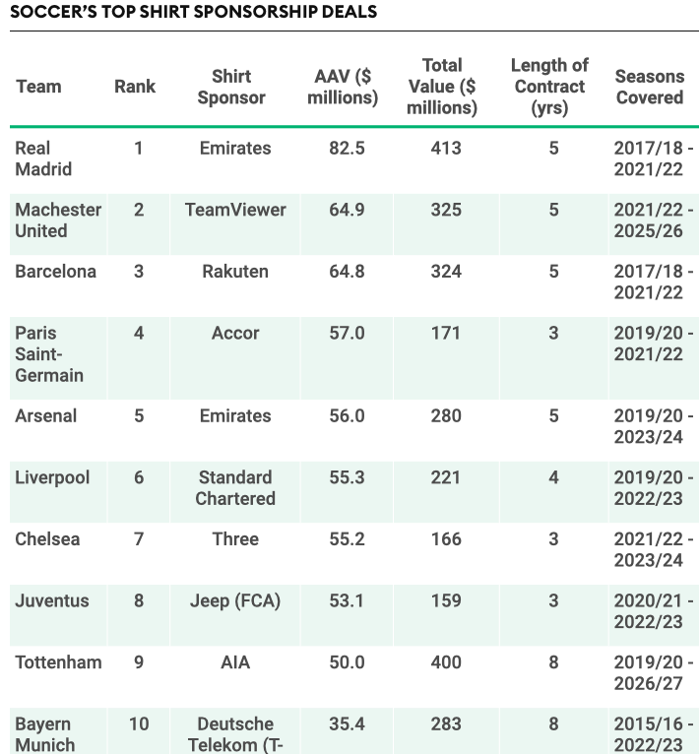Select the Total Value ($ millions) header
700x754 pixels.
click(x=442, y=87)
